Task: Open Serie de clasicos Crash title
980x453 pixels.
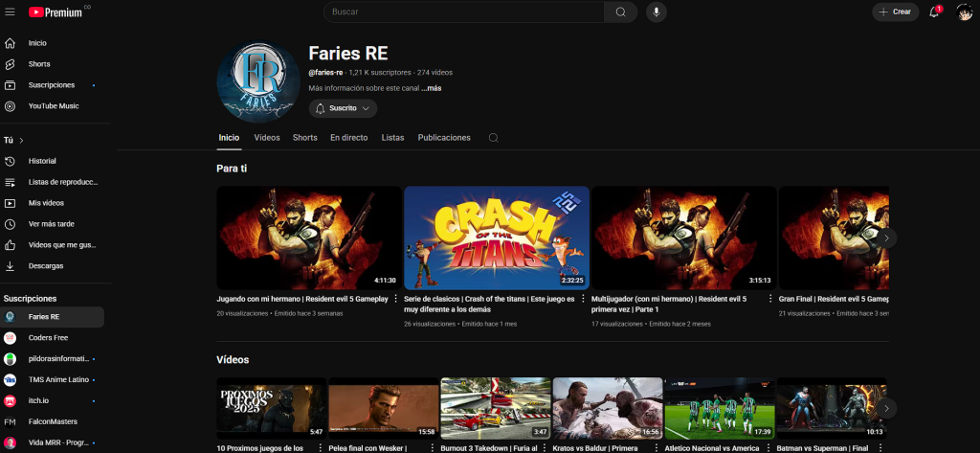Action: 489,305
